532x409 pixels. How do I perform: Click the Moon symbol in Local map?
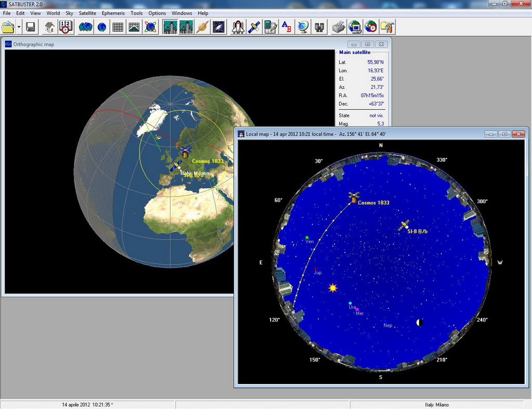click(x=420, y=322)
